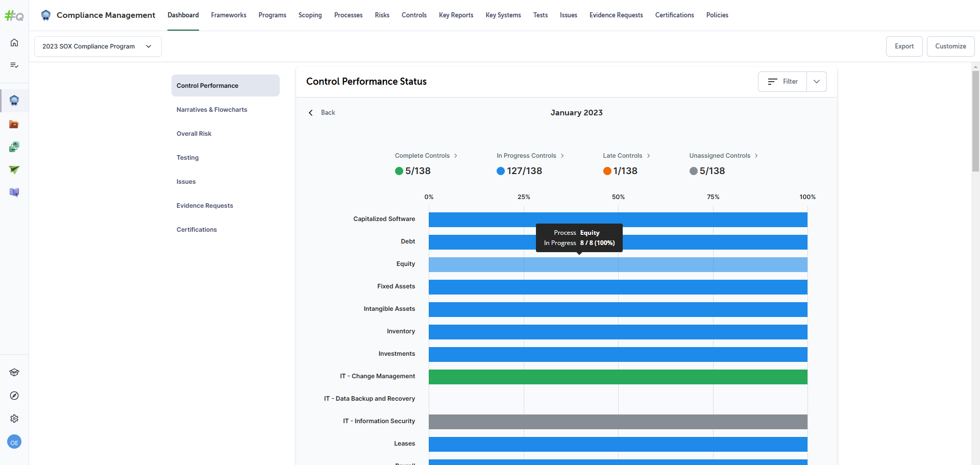Click the green paper plane sidebar icon
The height and width of the screenshot is (465, 980).
14,169
